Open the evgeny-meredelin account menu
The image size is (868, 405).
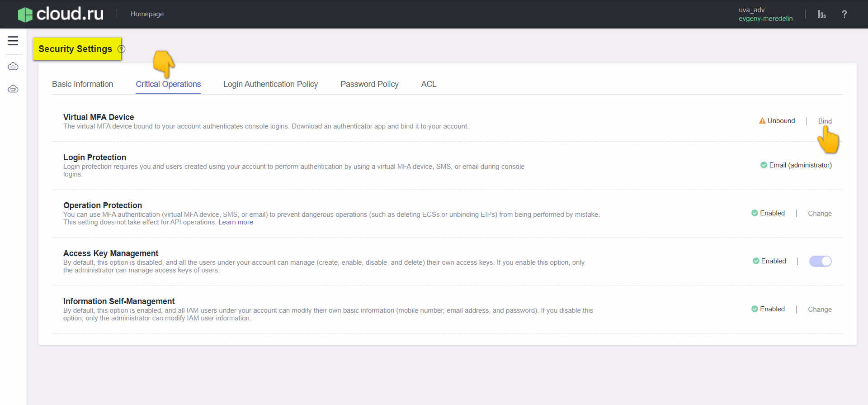pyautogui.click(x=765, y=19)
